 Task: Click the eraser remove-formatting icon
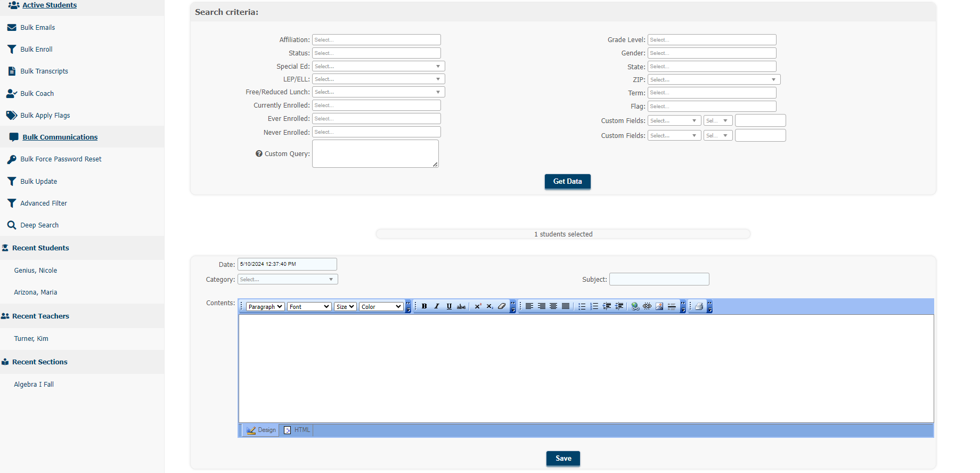[502, 306]
